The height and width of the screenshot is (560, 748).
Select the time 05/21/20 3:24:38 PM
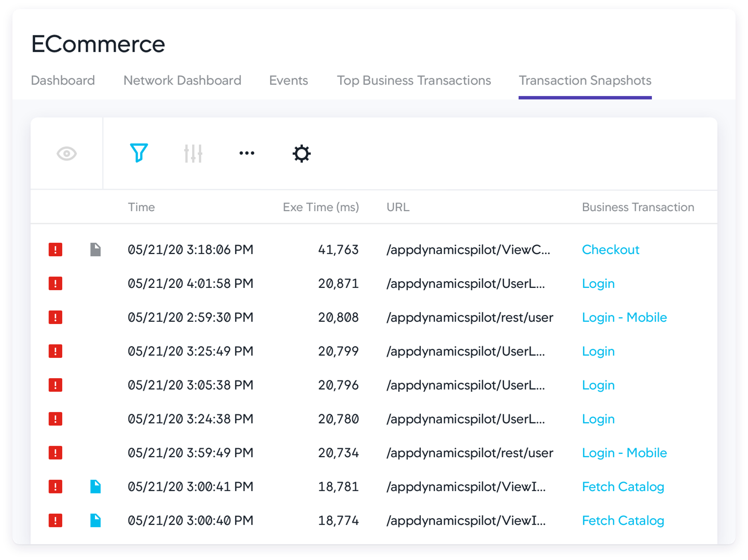tap(190, 419)
